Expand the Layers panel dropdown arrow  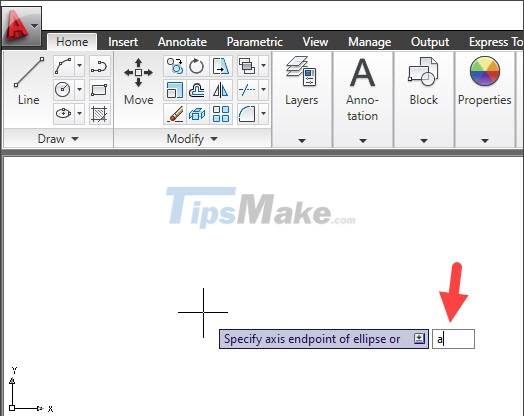click(302, 141)
